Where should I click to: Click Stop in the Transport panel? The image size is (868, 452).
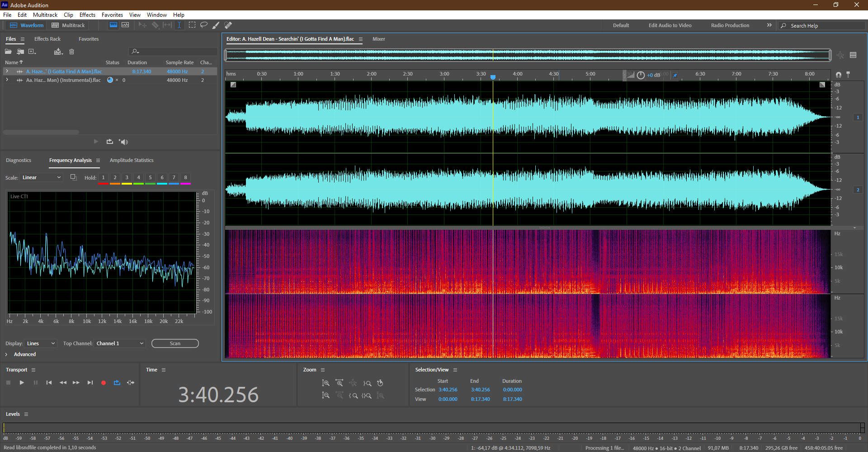[x=8, y=383]
